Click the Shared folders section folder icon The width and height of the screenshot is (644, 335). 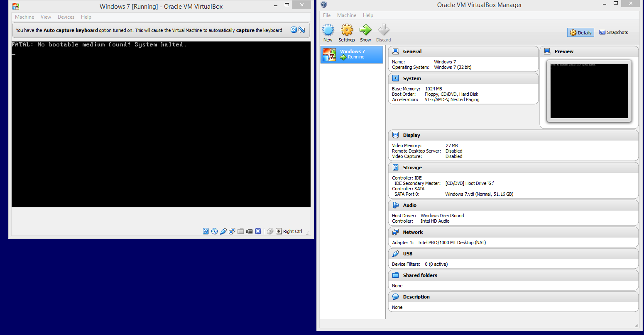pyautogui.click(x=396, y=275)
